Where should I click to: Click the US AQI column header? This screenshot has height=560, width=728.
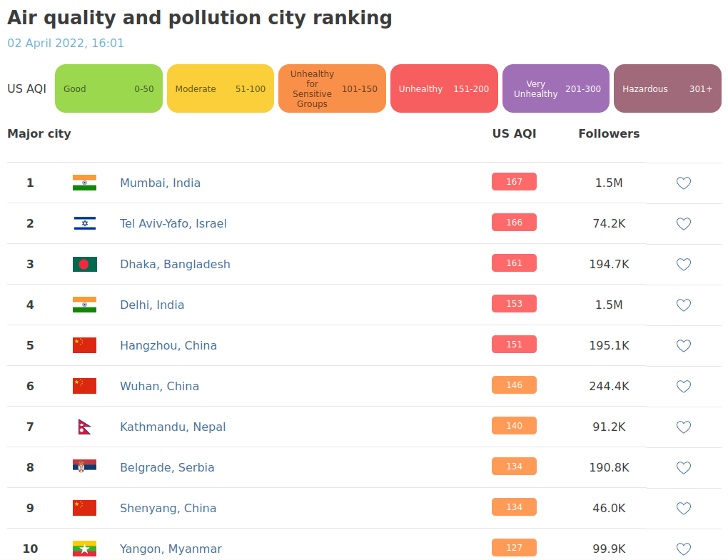pos(514,134)
